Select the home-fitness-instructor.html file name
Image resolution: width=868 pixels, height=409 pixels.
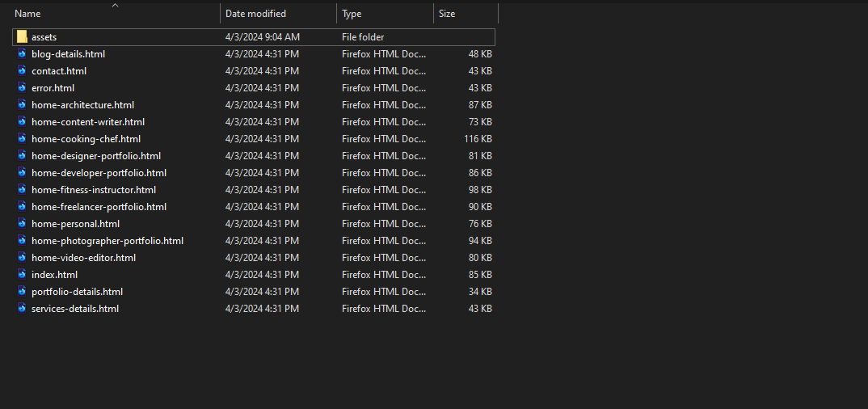point(94,190)
